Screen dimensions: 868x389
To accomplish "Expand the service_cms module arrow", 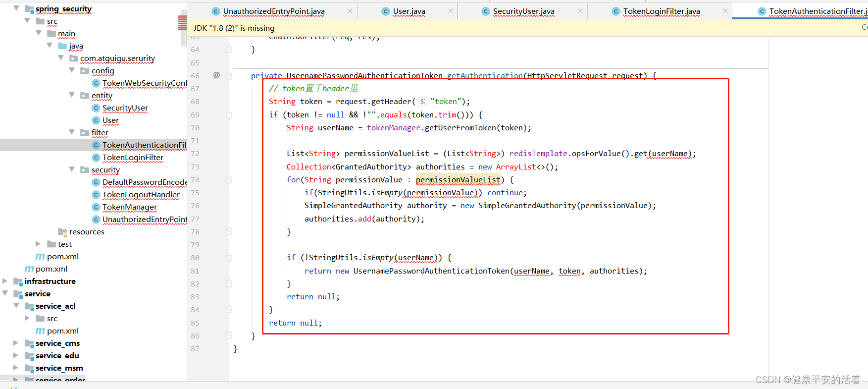I will [16, 342].
